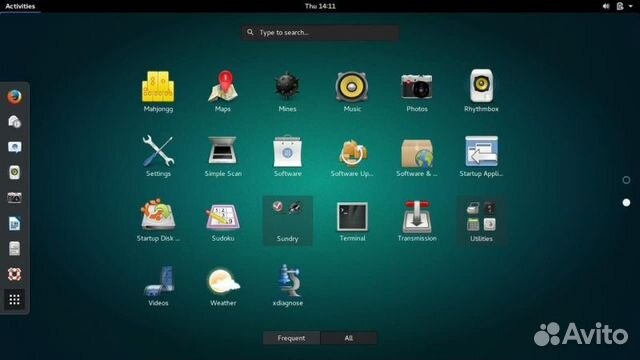This screenshot has height=360, width=640.
Task: Switch to the Frequent tab
Action: (291, 338)
